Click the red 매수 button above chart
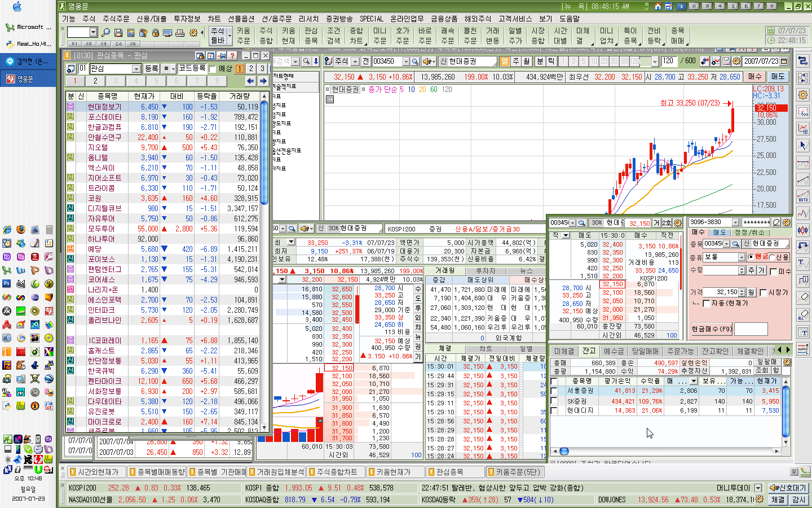 [754, 77]
